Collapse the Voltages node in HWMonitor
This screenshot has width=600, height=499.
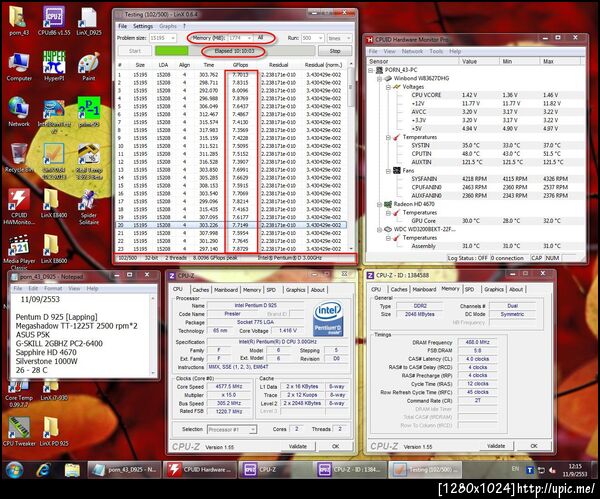388,87
